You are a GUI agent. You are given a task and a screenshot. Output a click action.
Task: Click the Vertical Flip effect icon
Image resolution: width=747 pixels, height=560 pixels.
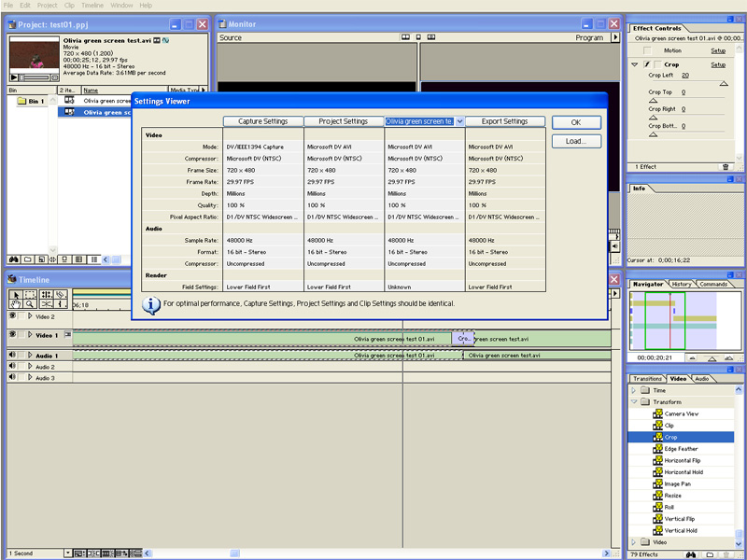658,519
